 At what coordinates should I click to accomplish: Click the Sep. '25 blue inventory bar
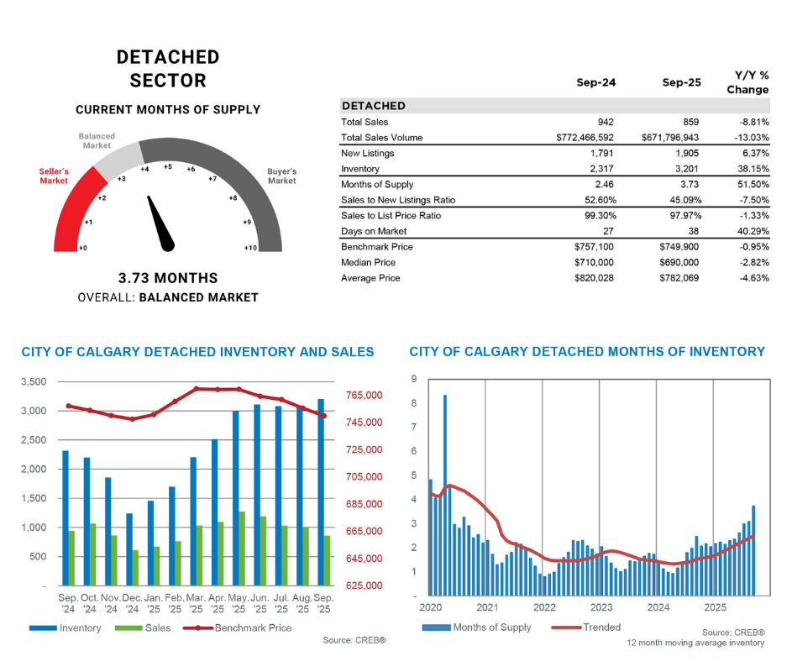pos(320,491)
